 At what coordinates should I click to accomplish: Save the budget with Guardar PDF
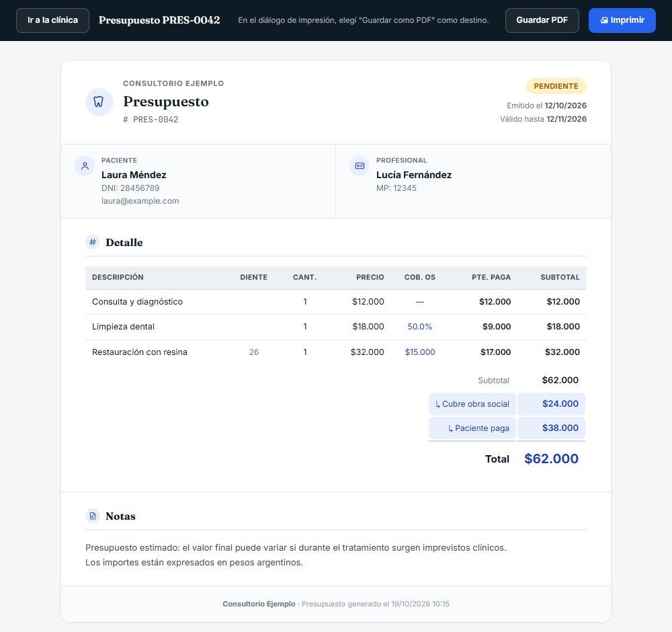tap(542, 20)
